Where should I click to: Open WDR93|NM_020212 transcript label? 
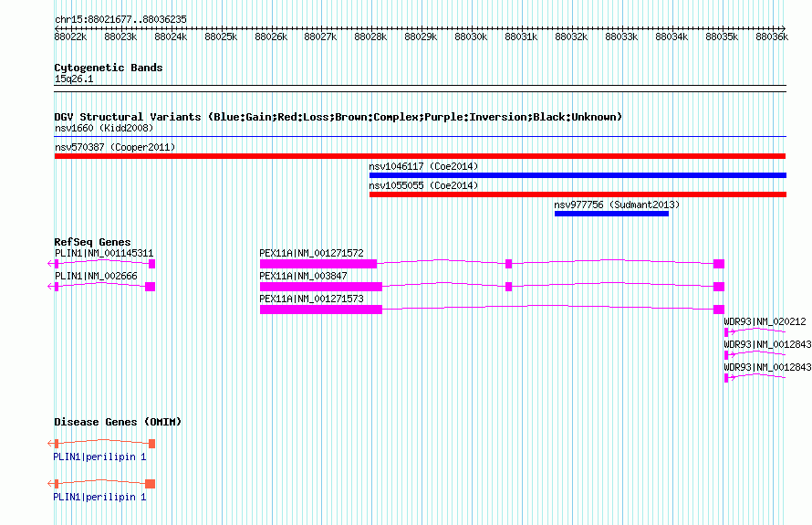pyautogui.click(x=765, y=321)
